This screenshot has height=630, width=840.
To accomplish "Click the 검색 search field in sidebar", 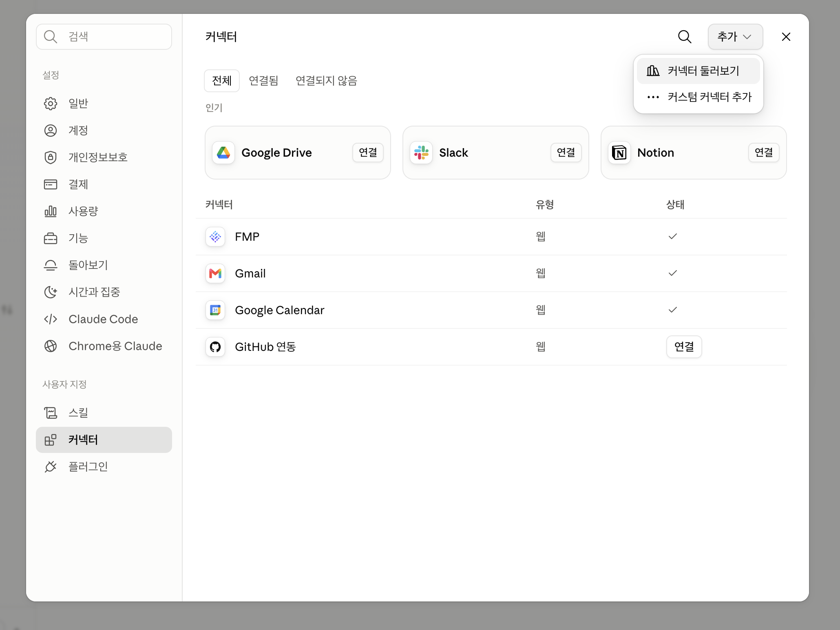I will pos(104,37).
